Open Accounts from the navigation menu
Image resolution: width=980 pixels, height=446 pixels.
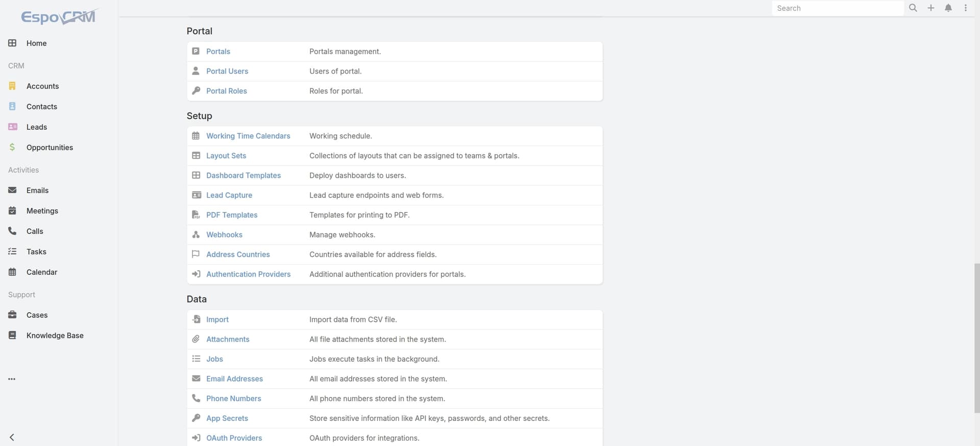coord(42,86)
